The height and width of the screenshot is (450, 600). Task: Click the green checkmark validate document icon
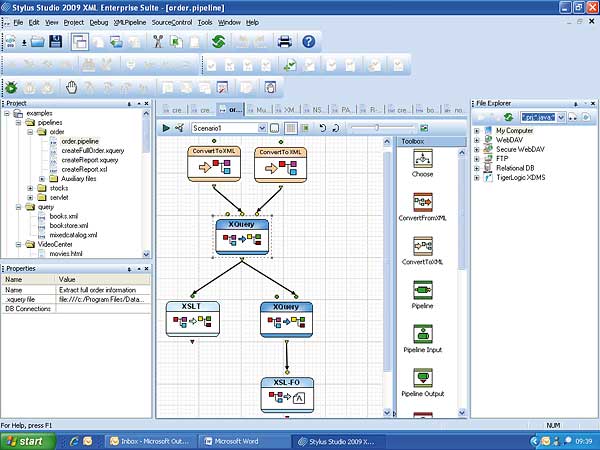(x=290, y=65)
